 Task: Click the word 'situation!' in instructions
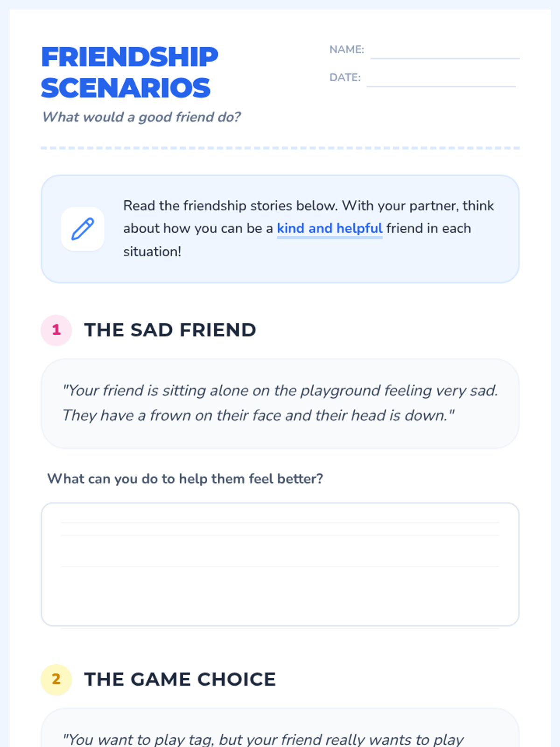point(152,252)
